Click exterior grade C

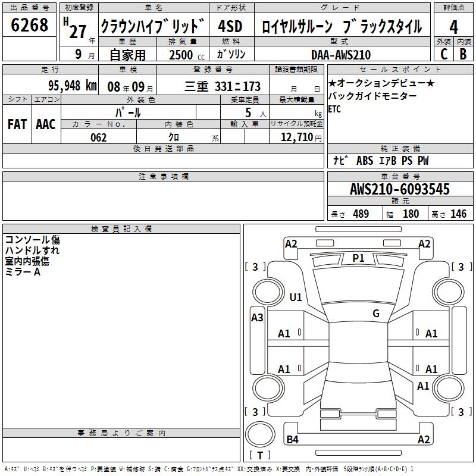coord(444,54)
